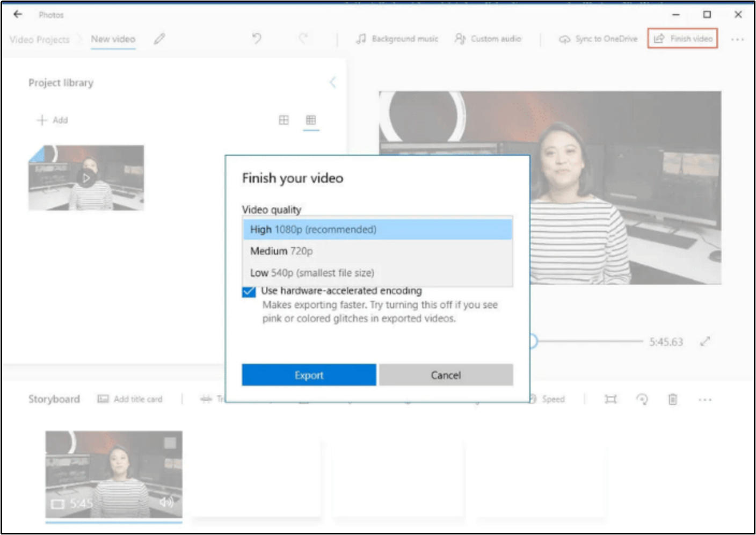The height and width of the screenshot is (535, 756).
Task: Select the New video title tab
Action: (113, 39)
